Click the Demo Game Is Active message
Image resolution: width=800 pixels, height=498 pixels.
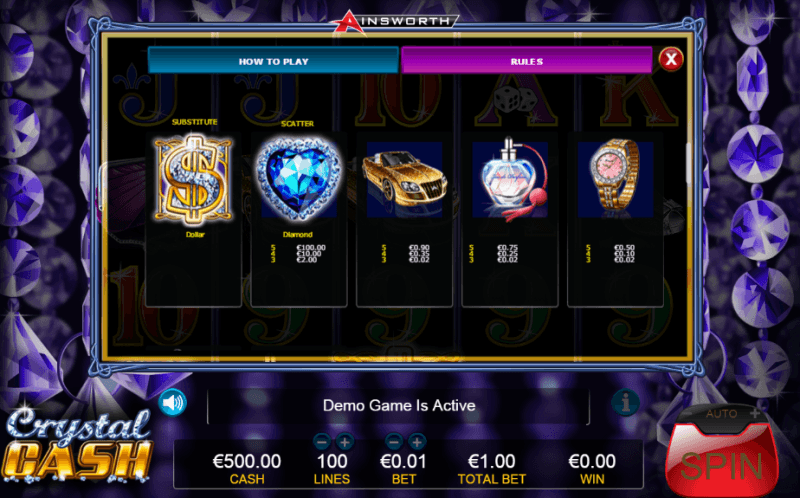click(x=399, y=405)
